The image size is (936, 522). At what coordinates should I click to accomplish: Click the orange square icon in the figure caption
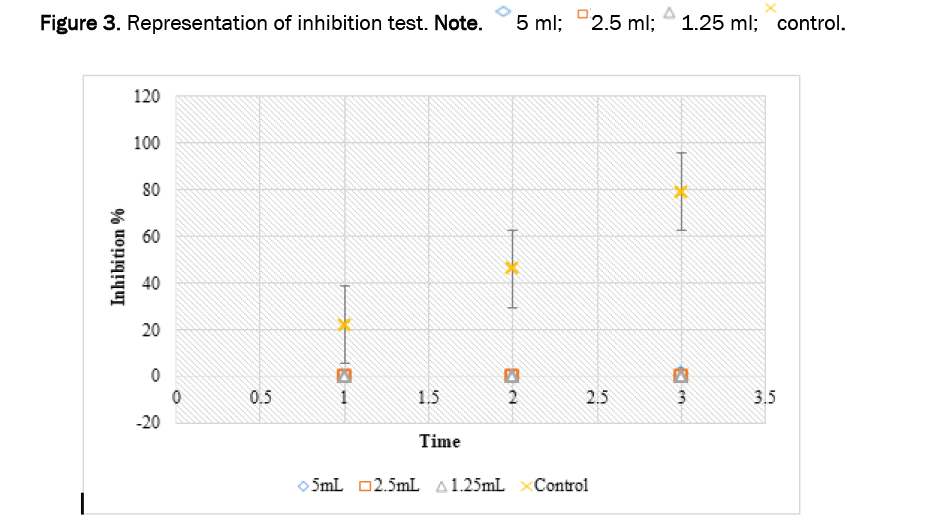583,13
